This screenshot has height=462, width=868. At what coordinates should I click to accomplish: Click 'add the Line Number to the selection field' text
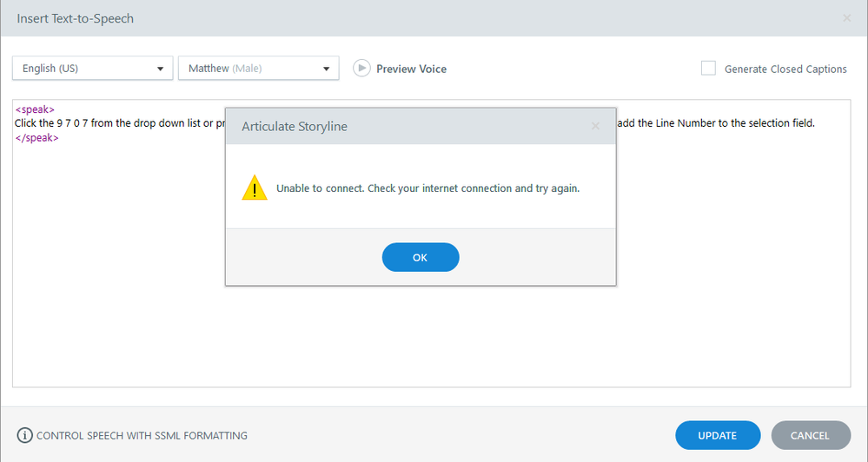(716, 123)
